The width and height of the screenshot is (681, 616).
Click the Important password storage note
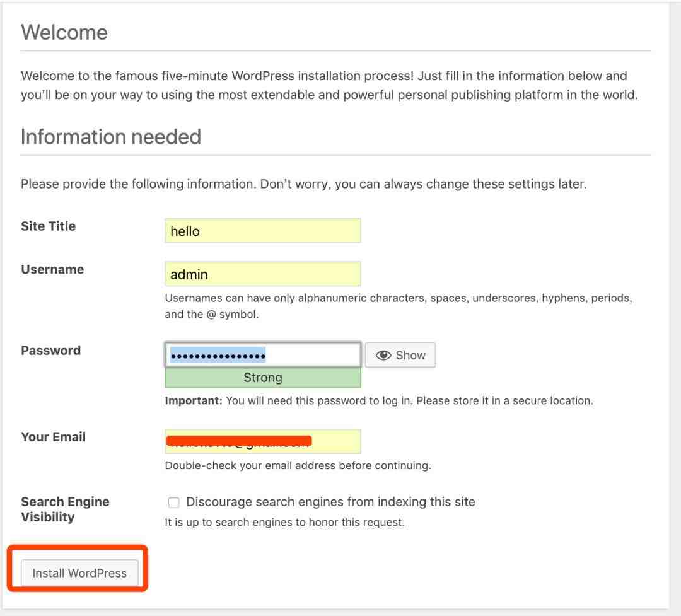tap(378, 400)
